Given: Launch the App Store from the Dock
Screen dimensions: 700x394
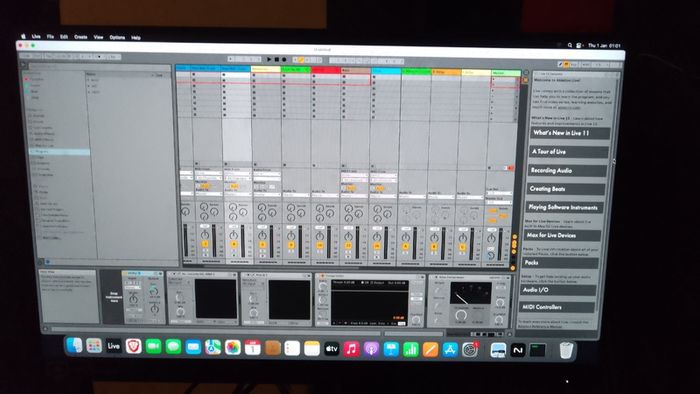Looking at the screenshot, I should [x=450, y=350].
